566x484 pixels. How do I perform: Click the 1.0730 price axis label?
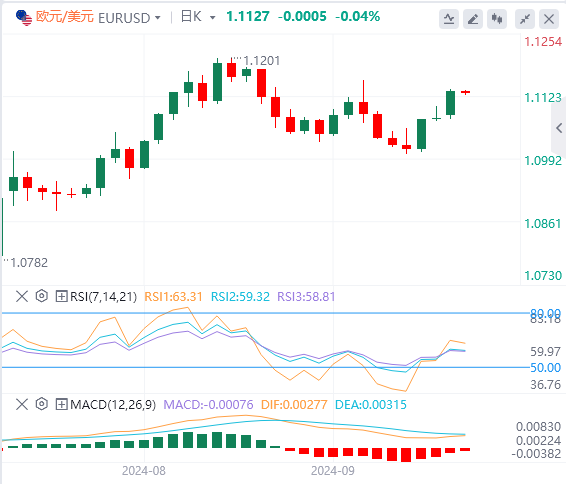[x=543, y=276]
